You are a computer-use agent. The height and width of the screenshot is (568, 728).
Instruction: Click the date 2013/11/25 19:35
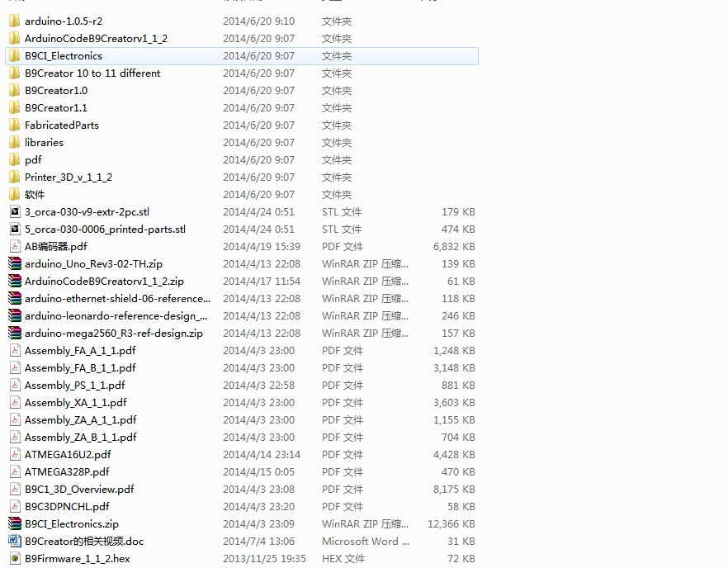[x=264, y=558]
